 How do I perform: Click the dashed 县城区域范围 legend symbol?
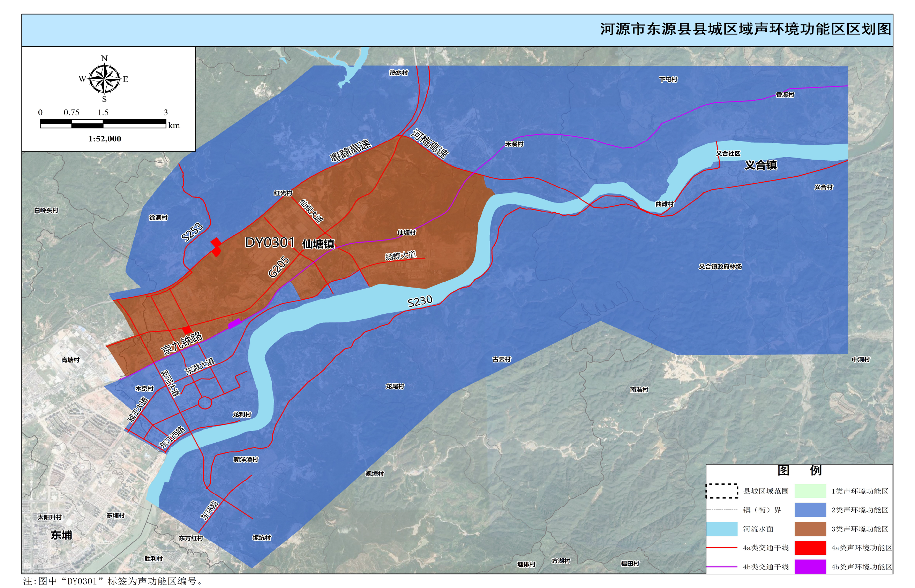[721, 491]
